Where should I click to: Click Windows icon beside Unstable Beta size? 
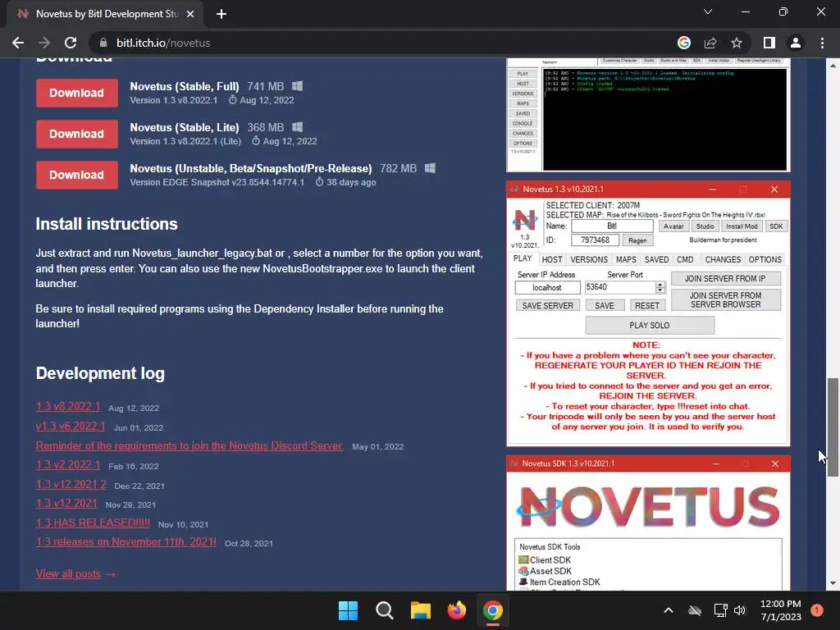point(430,168)
